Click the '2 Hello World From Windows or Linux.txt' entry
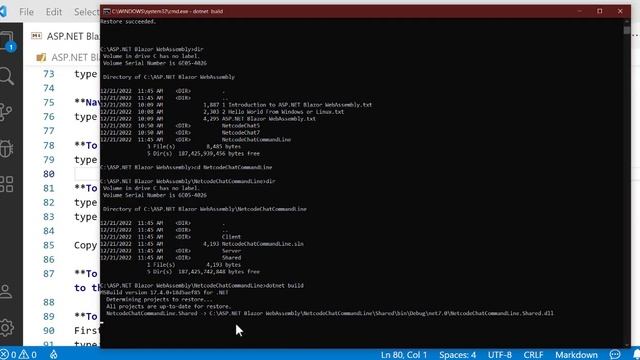The image size is (640, 360). tap(283, 112)
